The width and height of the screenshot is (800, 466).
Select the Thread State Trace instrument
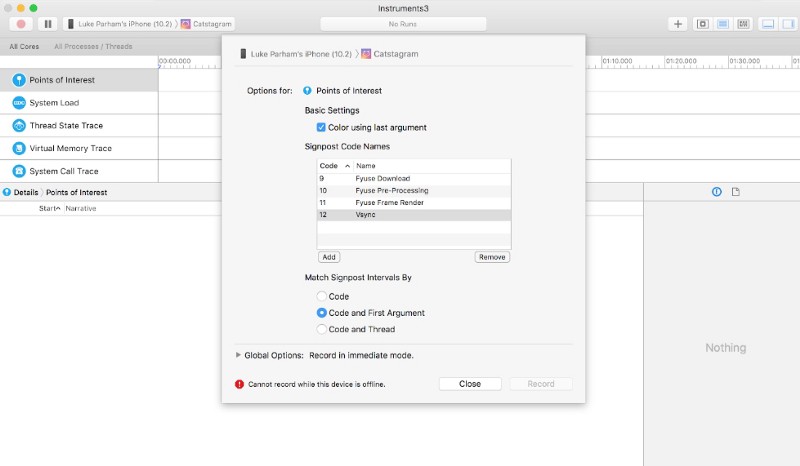tap(79, 126)
